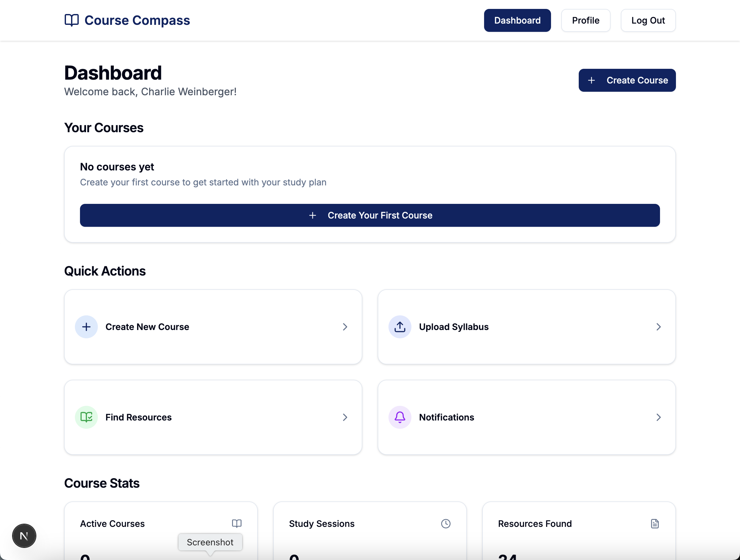Click the document icon in Resources Found card

tap(655, 523)
